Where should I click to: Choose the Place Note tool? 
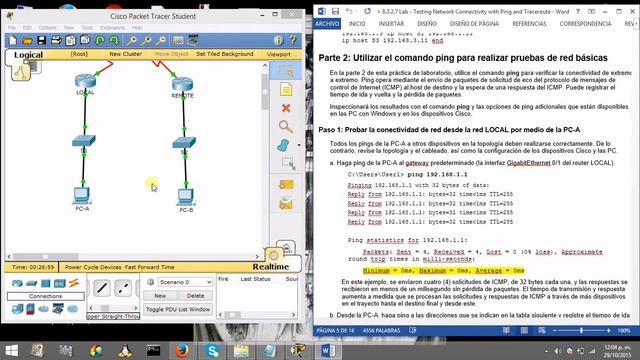(x=286, y=89)
